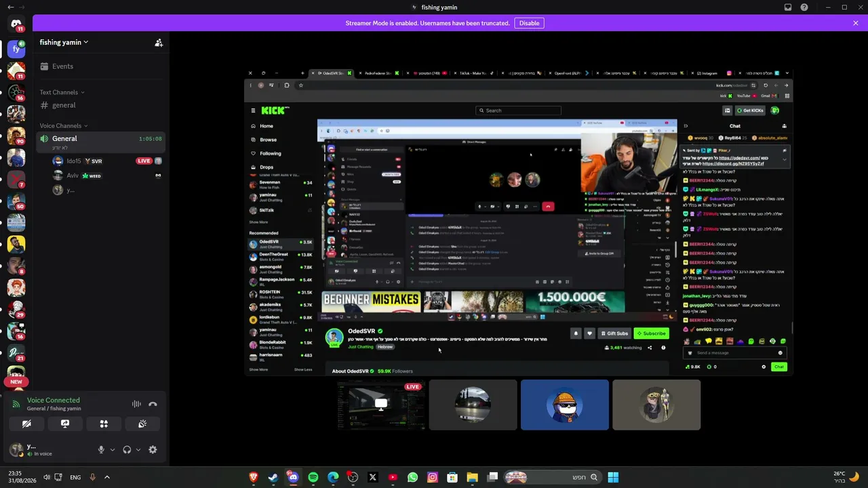Screen dimensions: 868x488
Task: Open Discord direct messages home icon
Action: click(x=16, y=24)
